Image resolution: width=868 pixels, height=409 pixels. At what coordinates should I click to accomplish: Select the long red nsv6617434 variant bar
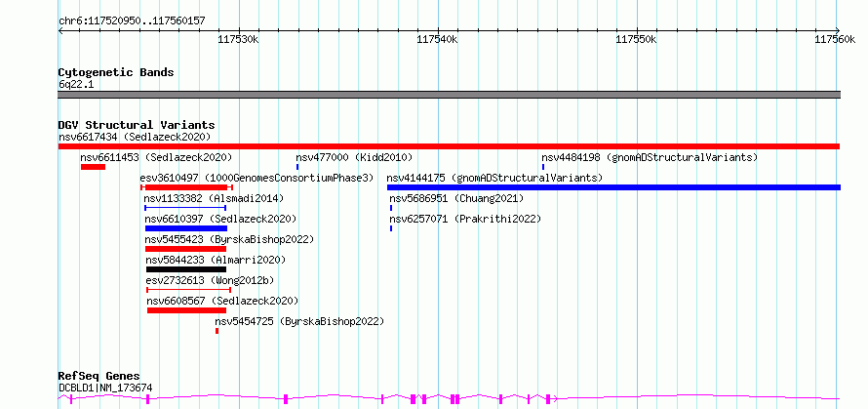click(x=449, y=146)
